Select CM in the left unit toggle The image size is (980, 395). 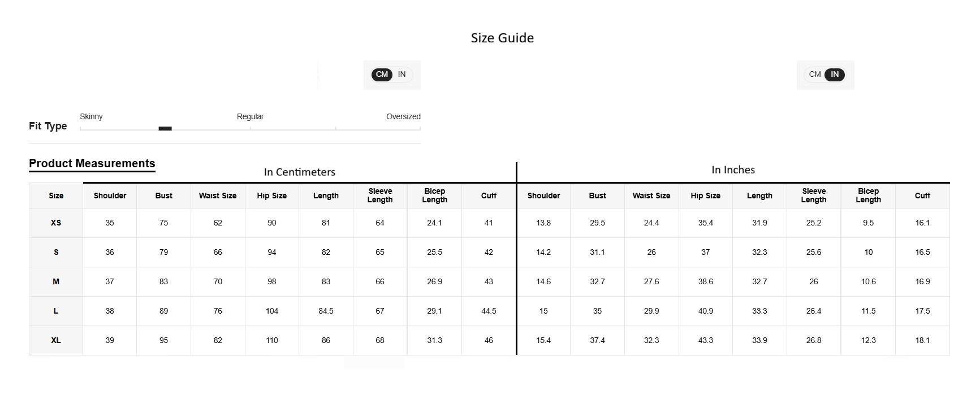[x=382, y=75]
